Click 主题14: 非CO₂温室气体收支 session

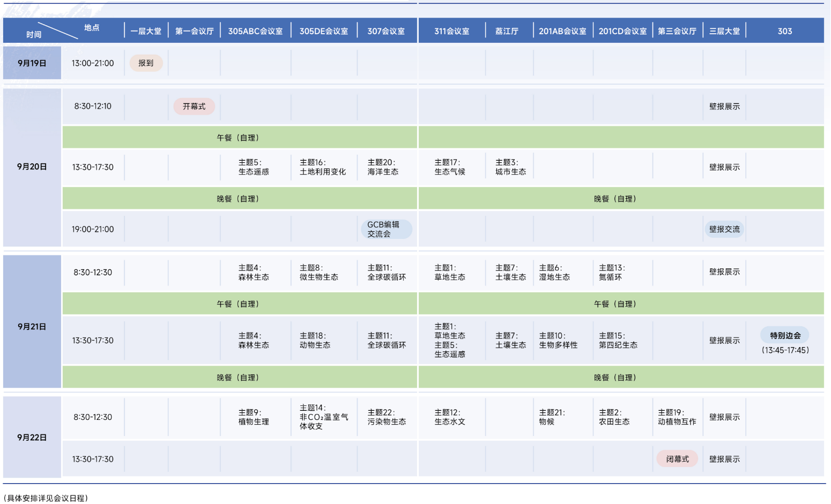(324, 417)
